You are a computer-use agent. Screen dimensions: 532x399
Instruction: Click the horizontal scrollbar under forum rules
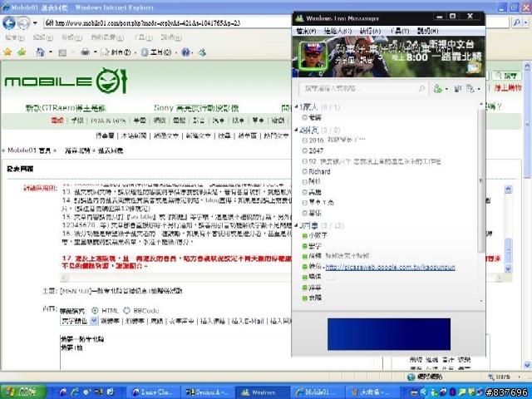click(x=281, y=278)
